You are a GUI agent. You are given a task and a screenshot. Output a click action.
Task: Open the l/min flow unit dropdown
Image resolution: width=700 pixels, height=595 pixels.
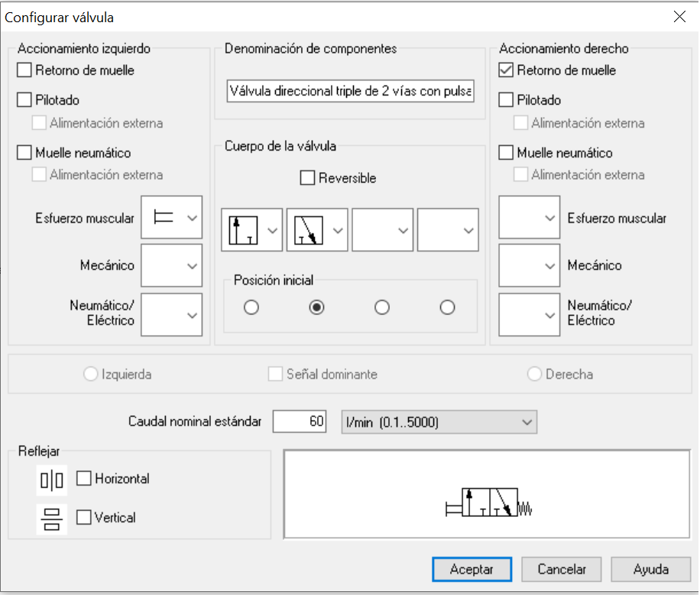pos(439,421)
